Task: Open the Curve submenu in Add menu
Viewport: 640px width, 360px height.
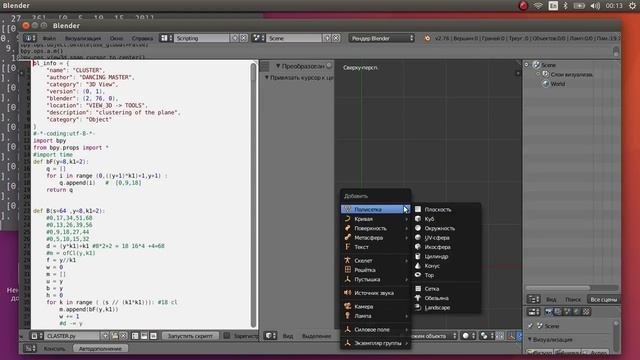Action: [376, 219]
